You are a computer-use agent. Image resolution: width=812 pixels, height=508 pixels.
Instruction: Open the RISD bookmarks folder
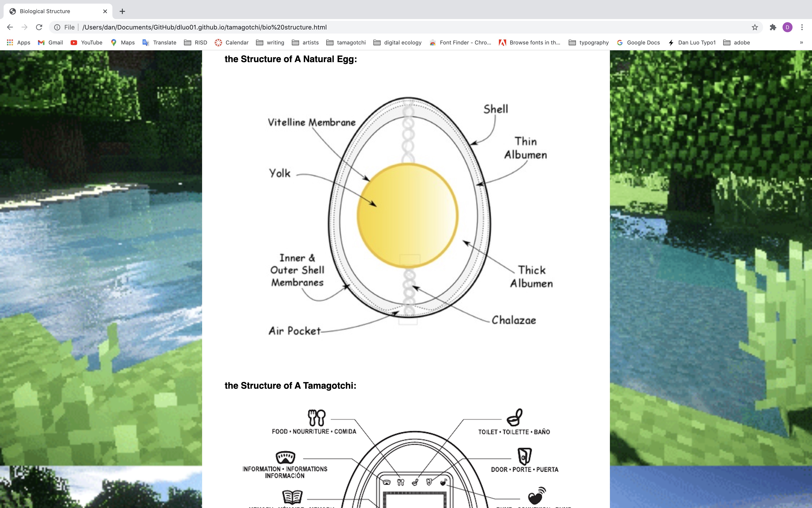coord(195,42)
